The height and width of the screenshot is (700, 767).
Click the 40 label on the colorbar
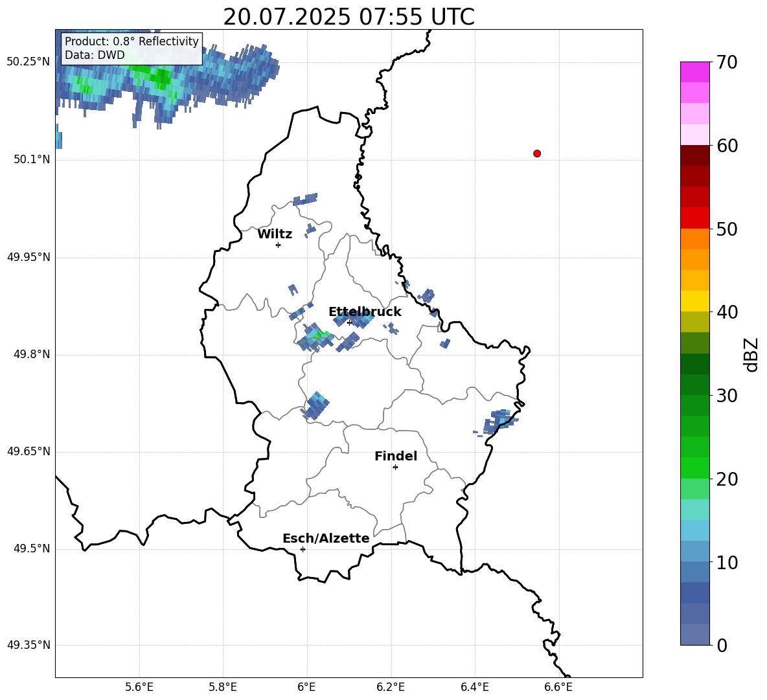coord(727,312)
